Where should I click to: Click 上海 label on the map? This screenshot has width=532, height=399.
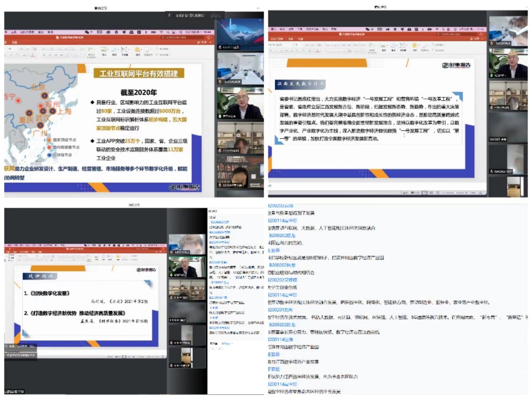pyautogui.click(x=64, y=111)
